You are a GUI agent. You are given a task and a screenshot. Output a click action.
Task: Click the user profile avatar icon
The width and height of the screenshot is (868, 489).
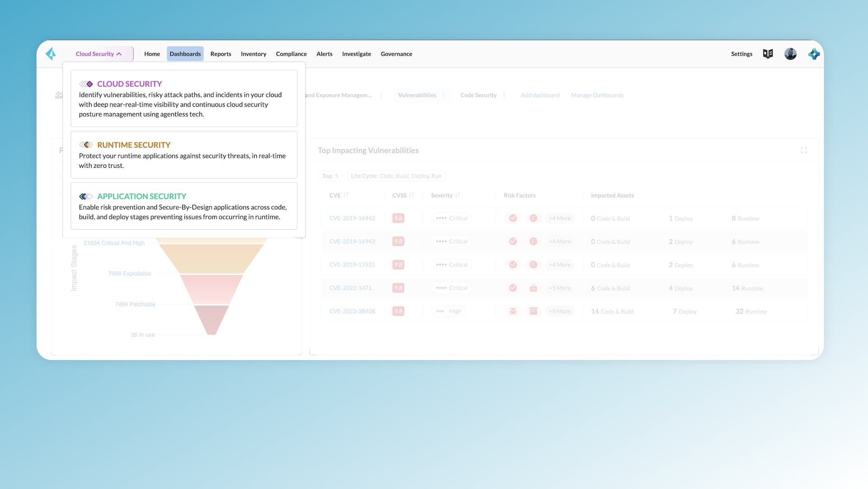click(791, 54)
